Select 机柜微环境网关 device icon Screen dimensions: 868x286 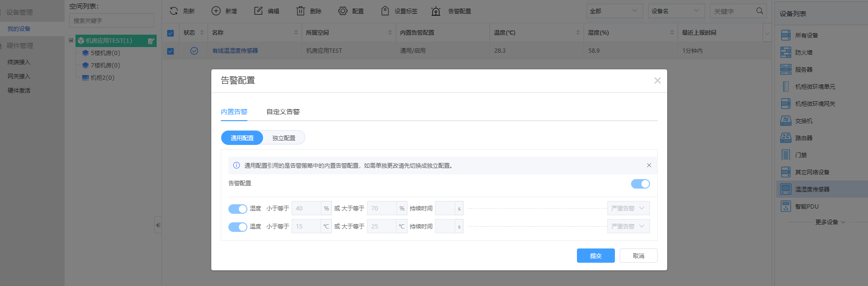point(786,104)
